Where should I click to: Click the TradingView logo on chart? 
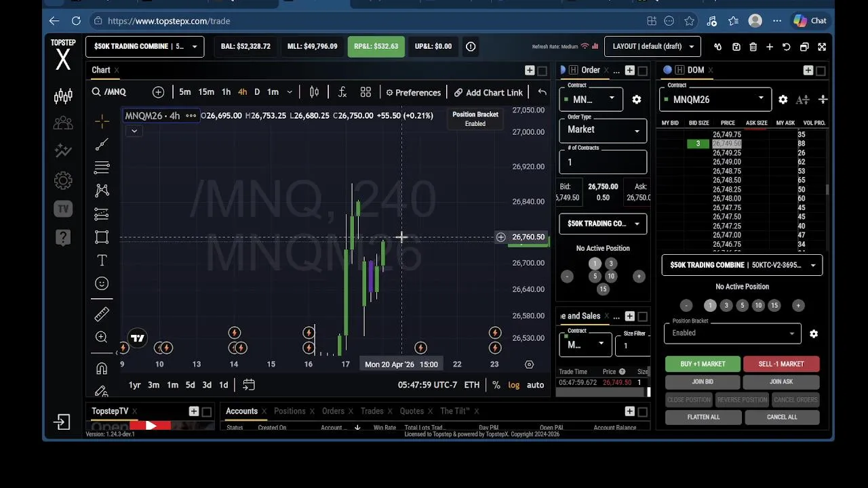coord(138,338)
